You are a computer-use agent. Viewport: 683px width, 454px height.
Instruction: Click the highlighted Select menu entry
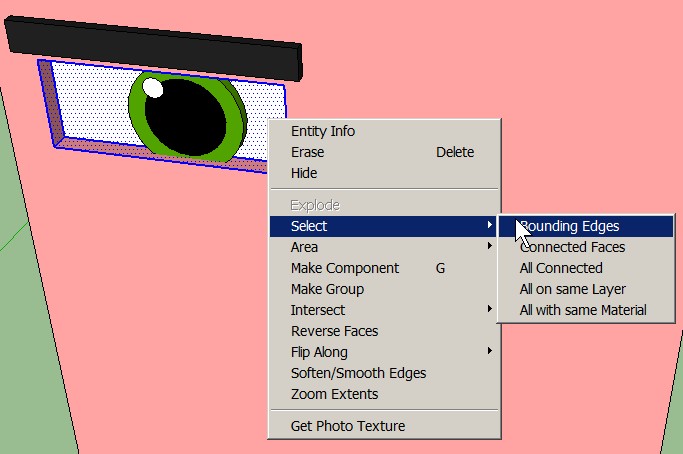309,226
